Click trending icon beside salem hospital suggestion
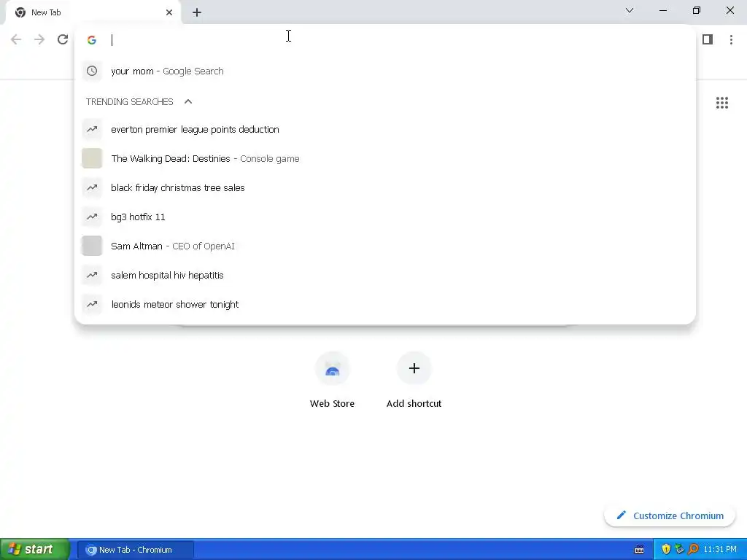Screen dimensions: 747x560 pyautogui.click(x=92, y=275)
